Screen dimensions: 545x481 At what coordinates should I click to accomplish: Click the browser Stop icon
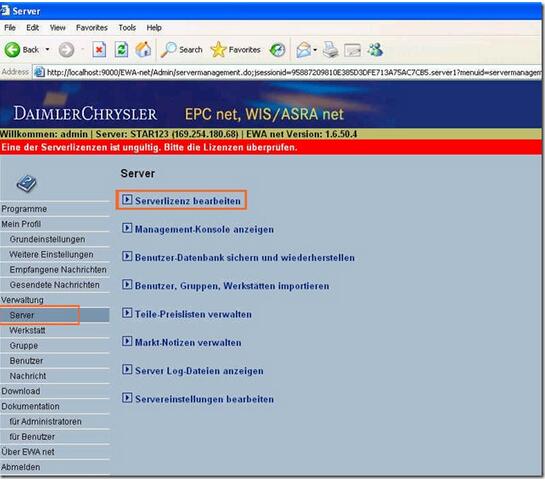pos(99,50)
